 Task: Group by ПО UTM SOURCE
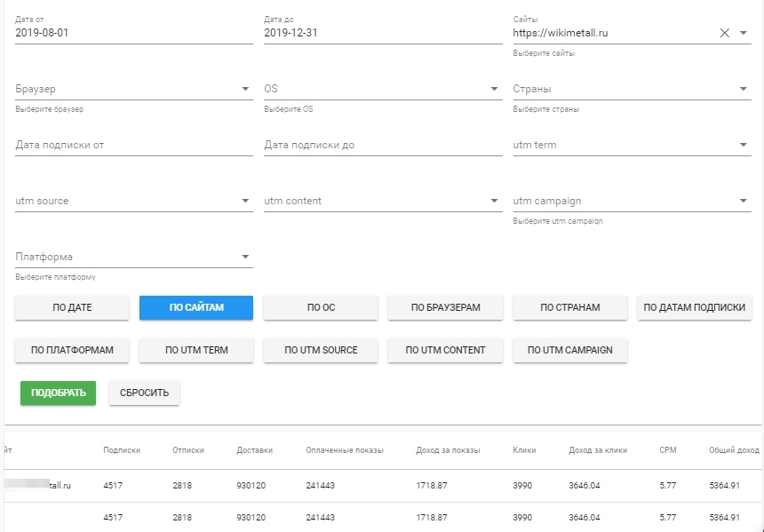(321, 350)
